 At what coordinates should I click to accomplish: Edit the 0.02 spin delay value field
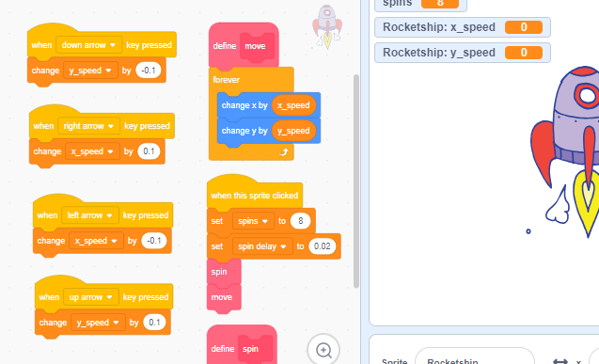322,246
